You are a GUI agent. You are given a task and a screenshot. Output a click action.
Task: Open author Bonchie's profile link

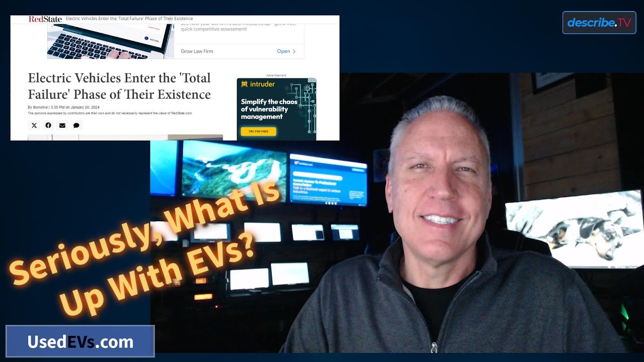(40, 107)
